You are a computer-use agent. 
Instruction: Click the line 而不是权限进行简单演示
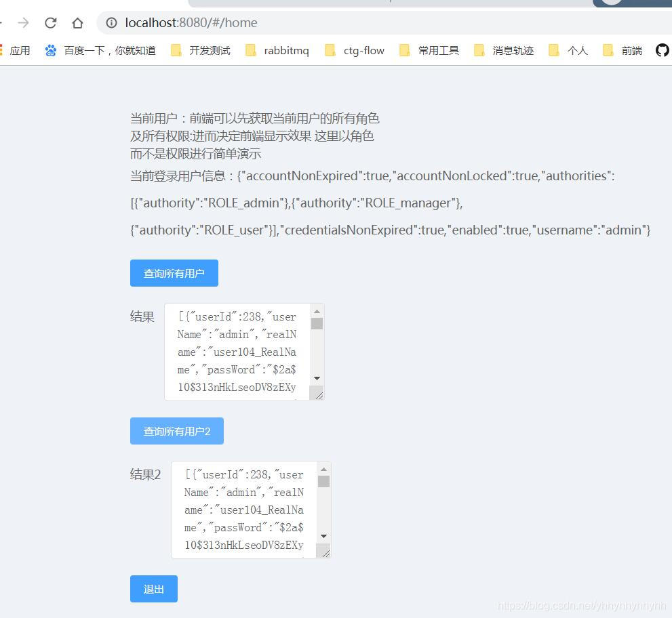pyautogui.click(x=196, y=154)
